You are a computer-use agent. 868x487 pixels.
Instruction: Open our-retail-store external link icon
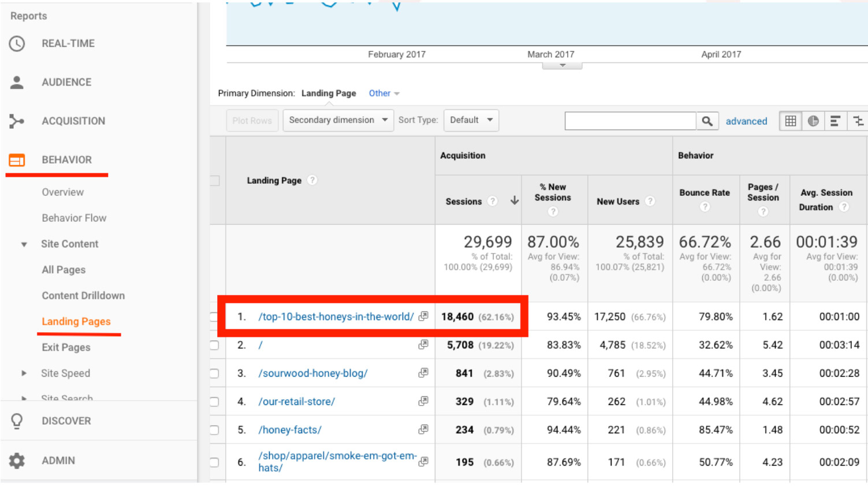(x=423, y=401)
